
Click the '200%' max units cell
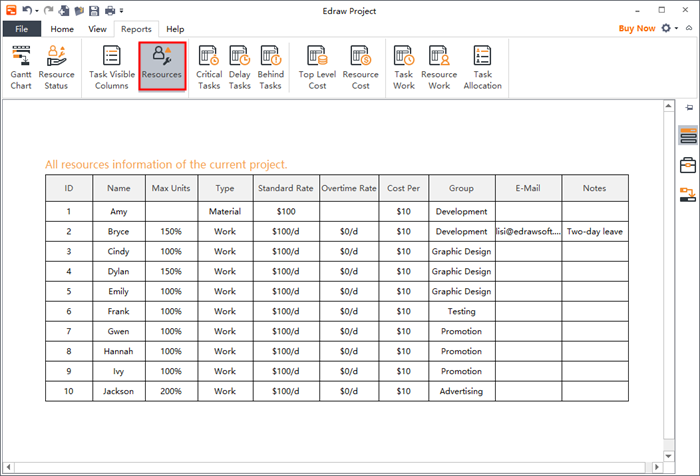coord(171,391)
